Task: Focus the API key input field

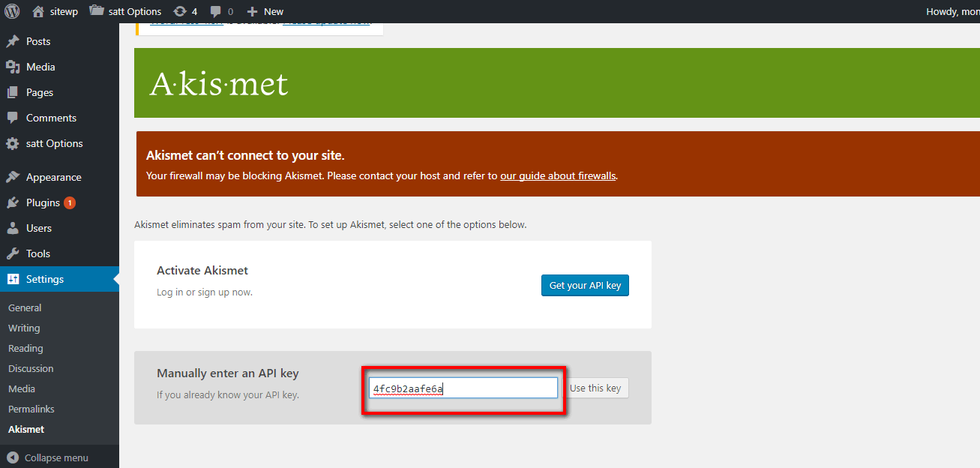Action: (463, 388)
